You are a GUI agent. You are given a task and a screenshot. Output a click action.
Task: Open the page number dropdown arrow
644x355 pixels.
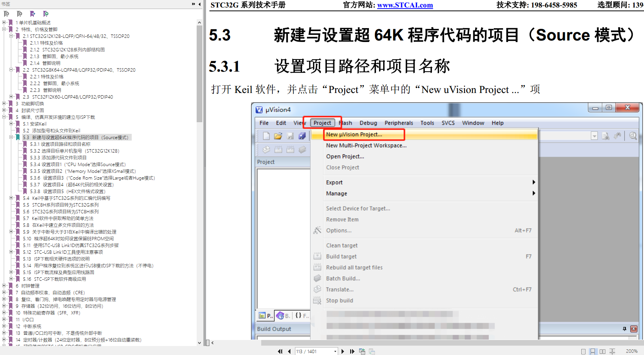pos(335,351)
